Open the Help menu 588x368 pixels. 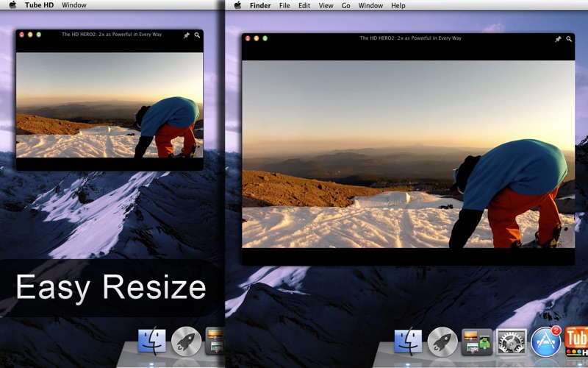tap(398, 5)
